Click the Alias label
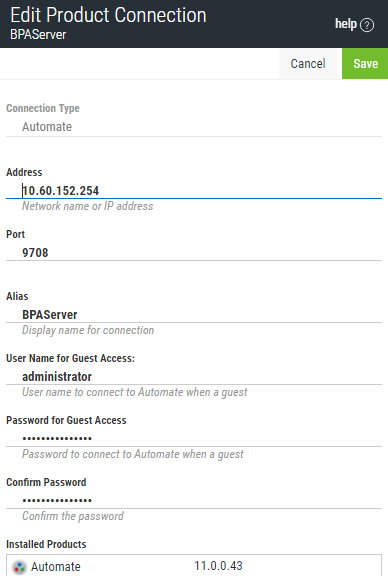The image size is (388, 576). pos(17,296)
